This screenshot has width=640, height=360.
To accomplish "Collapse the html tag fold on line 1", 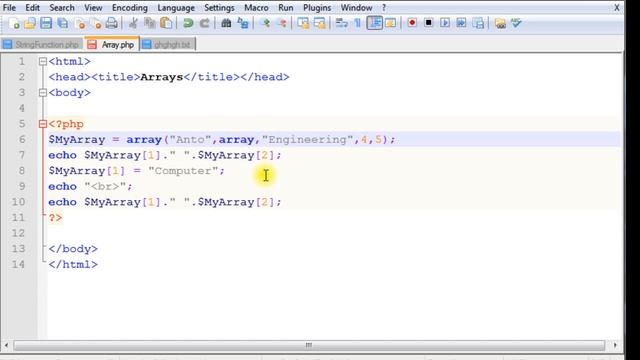I will coord(42,62).
